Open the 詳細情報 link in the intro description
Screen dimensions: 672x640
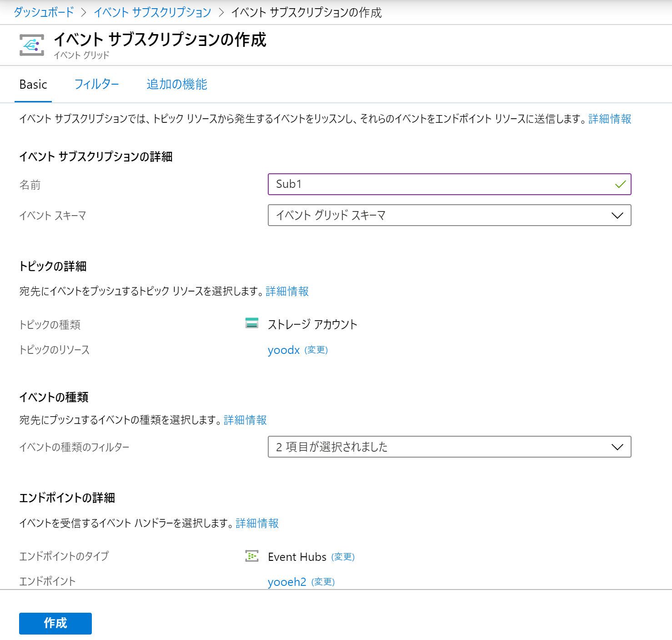(610, 119)
